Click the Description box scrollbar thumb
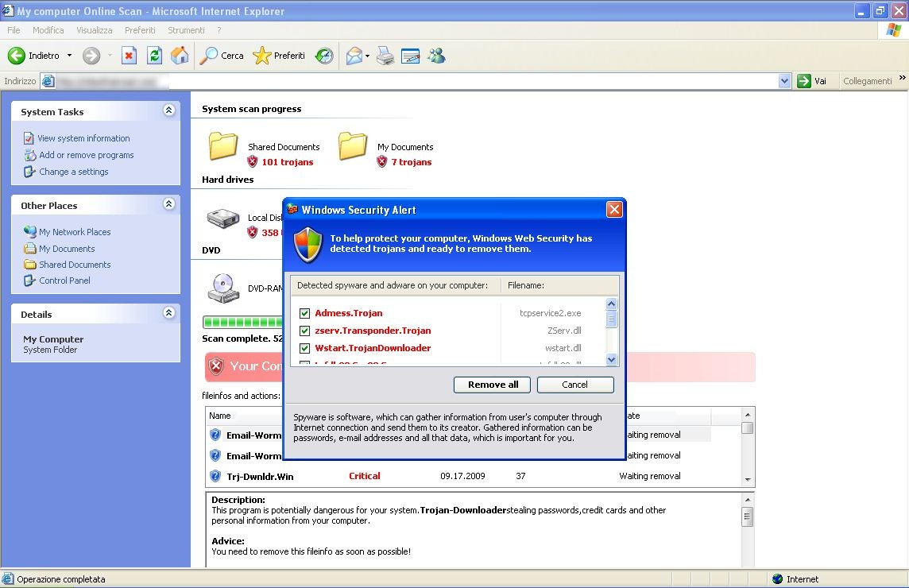The height and width of the screenshot is (588, 909). point(748,516)
